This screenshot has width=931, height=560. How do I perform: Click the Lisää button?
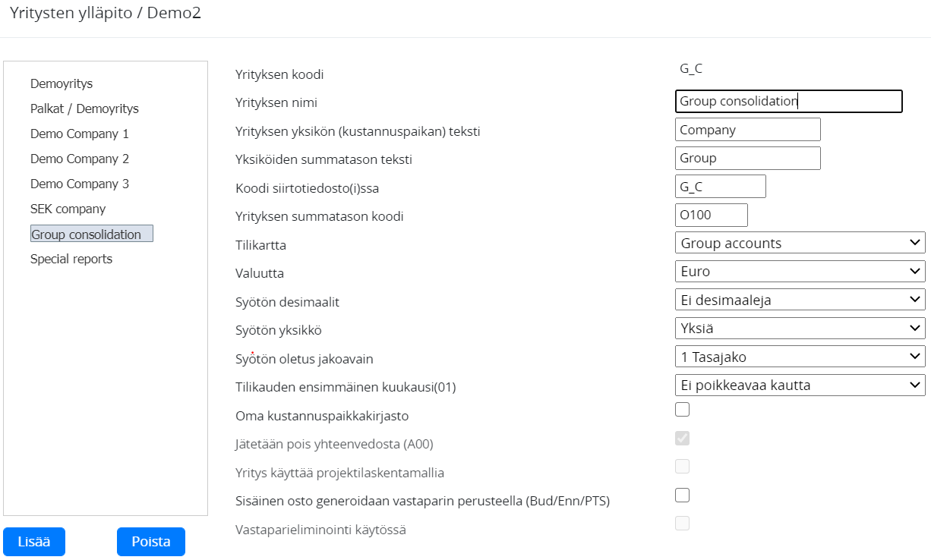[34, 542]
